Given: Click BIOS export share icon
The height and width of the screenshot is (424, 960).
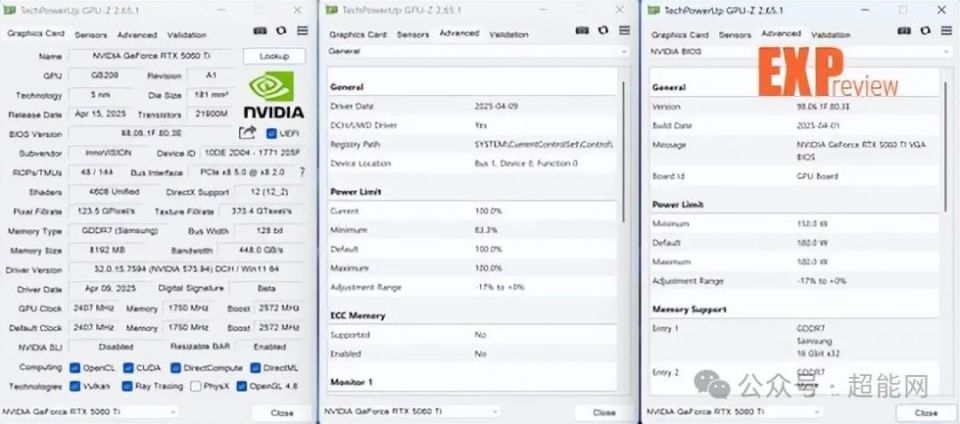Looking at the screenshot, I should 247,133.
